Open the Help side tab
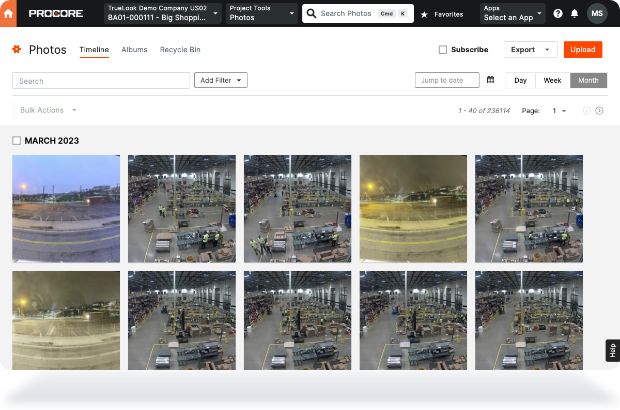The width and height of the screenshot is (620, 410). (612, 350)
